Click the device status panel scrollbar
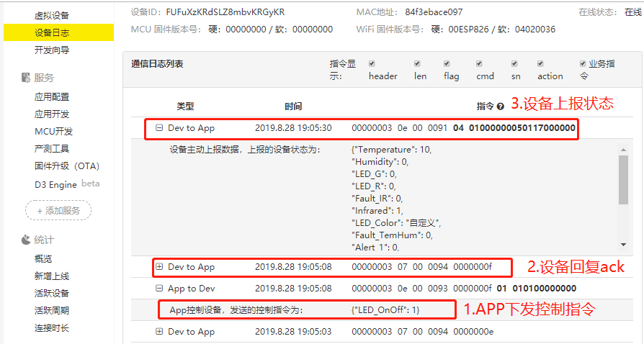The image size is (644, 344). coord(624,180)
